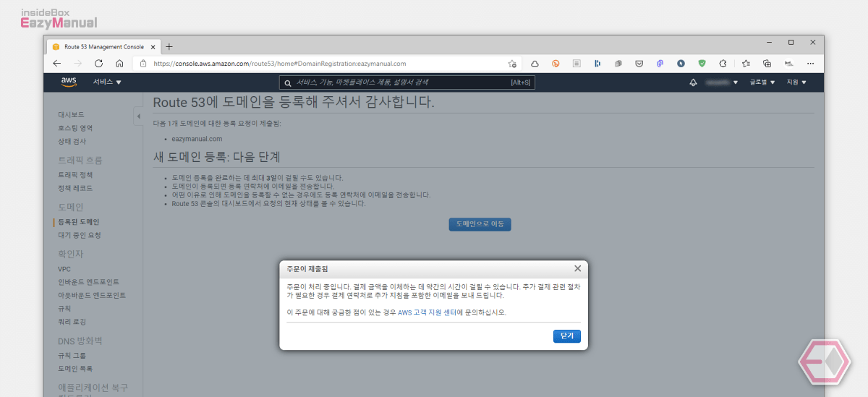Open the 서비스 services dropdown
The width and height of the screenshot is (868, 397).
coord(107,82)
